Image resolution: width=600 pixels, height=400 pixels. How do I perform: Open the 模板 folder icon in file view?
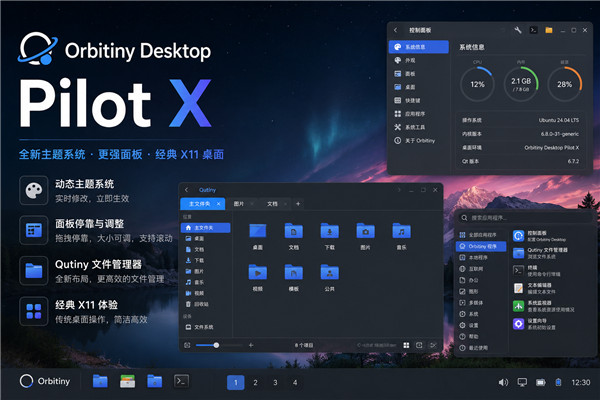(293, 272)
